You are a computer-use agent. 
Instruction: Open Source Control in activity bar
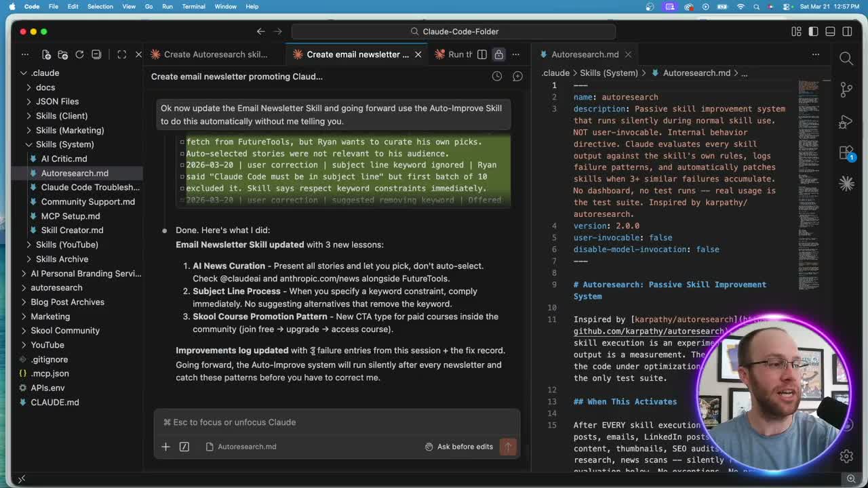846,89
